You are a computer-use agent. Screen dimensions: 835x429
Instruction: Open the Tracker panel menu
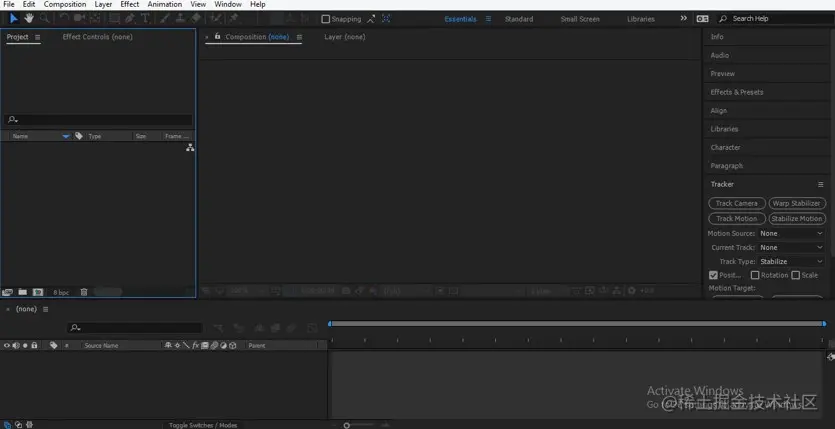[x=821, y=184]
